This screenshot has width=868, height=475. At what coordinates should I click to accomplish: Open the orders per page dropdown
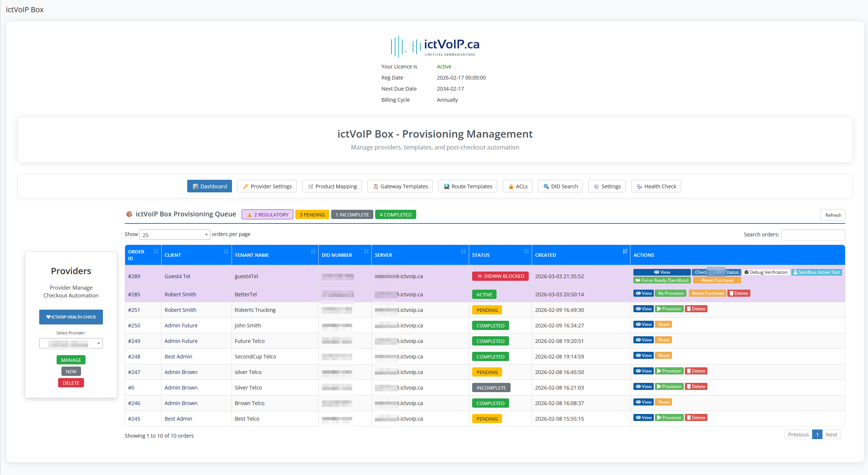point(175,235)
